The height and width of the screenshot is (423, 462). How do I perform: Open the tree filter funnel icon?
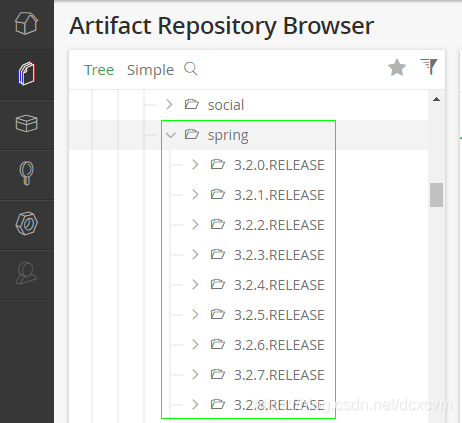click(x=429, y=66)
